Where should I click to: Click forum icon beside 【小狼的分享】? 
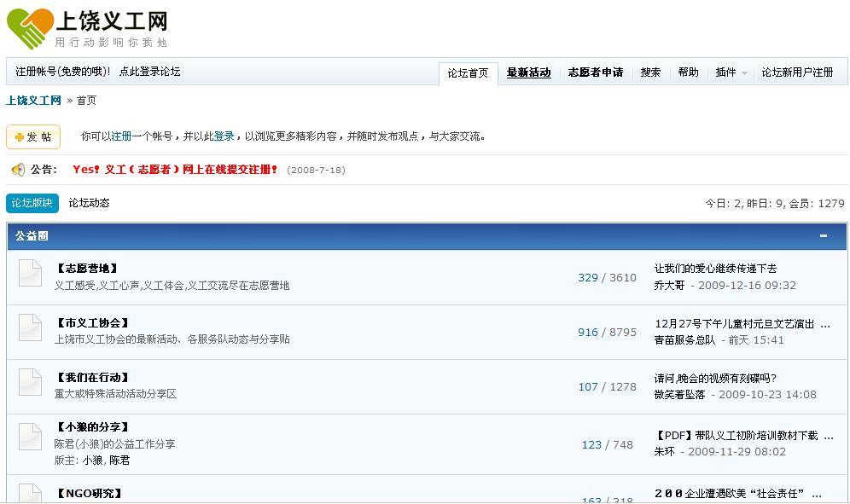30,437
